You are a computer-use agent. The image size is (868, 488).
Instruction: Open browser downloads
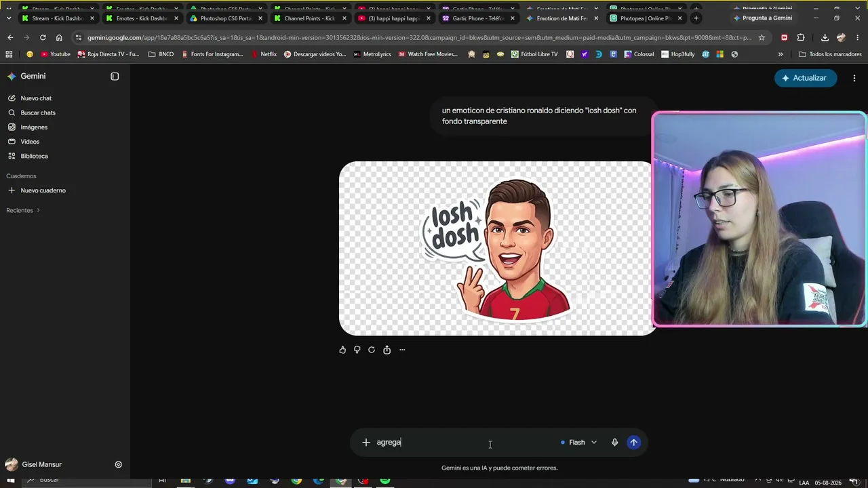(825, 38)
